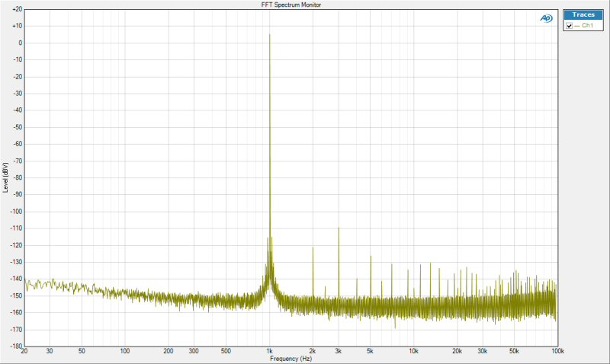
Task: Click the 3k frequency axis tick label
Action: [x=338, y=351]
